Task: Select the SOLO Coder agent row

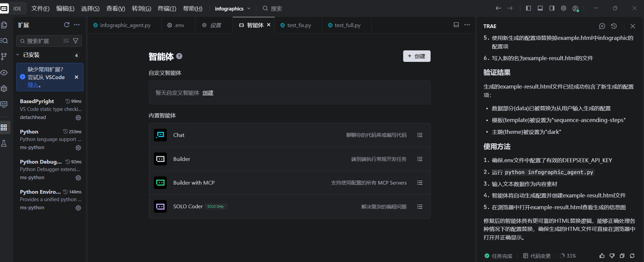Action: [290, 207]
